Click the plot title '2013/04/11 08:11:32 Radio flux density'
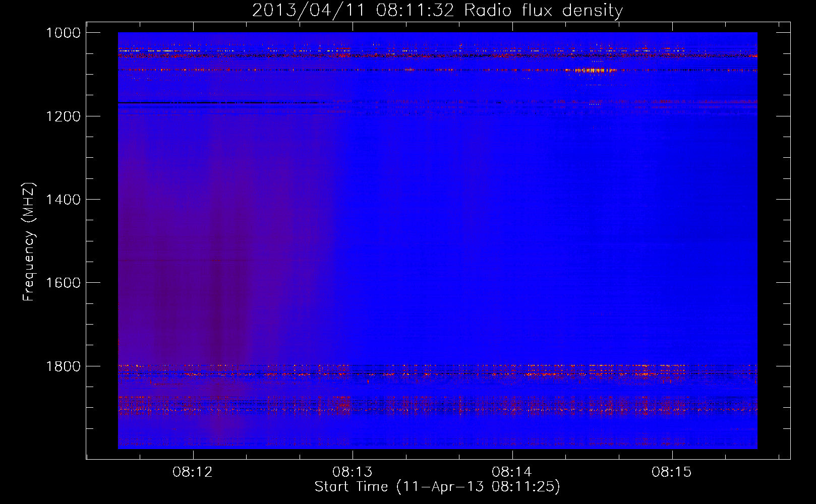 pyautogui.click(x=438, y=11)
